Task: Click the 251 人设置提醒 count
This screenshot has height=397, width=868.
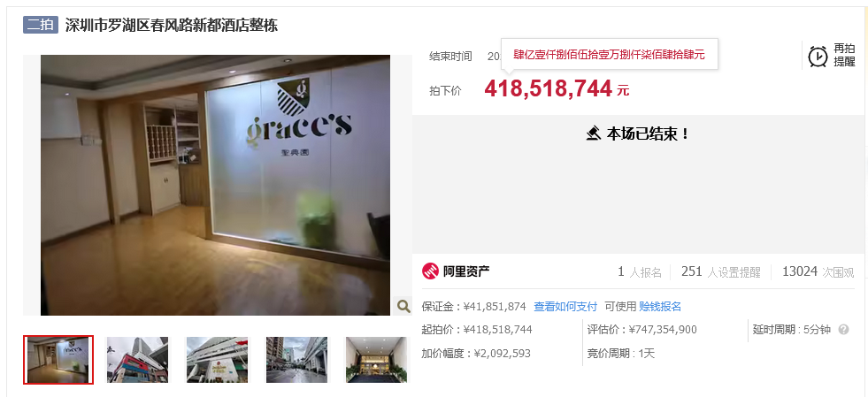Action: point(721,271)
